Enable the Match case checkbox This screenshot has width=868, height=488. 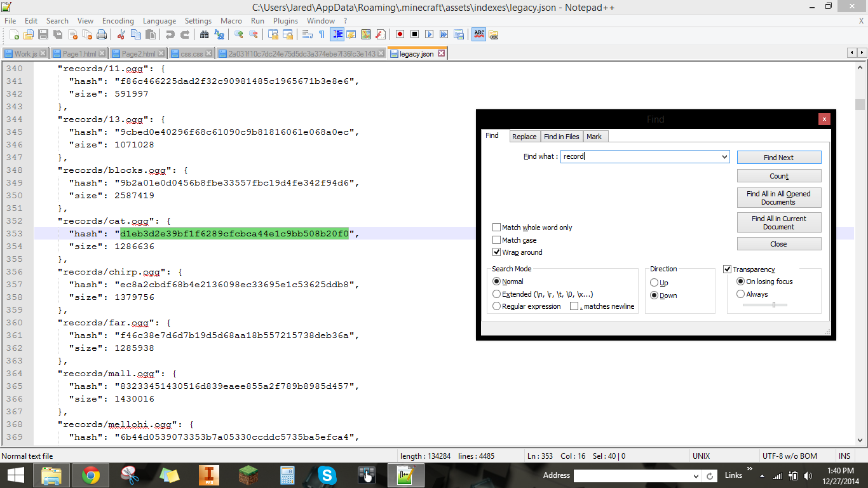tap(496, 240)
